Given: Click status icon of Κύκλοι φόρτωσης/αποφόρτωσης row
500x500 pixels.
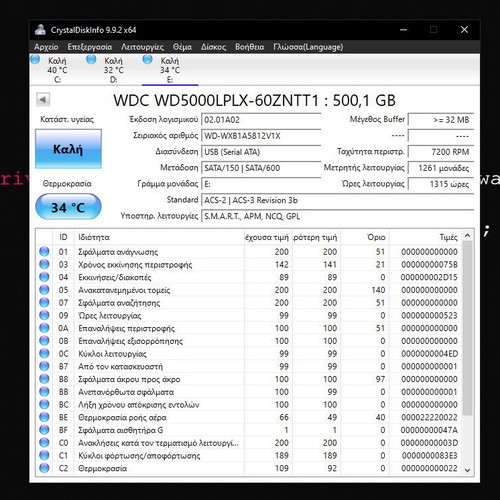Looking at the screenshot, I should point(44,455).
